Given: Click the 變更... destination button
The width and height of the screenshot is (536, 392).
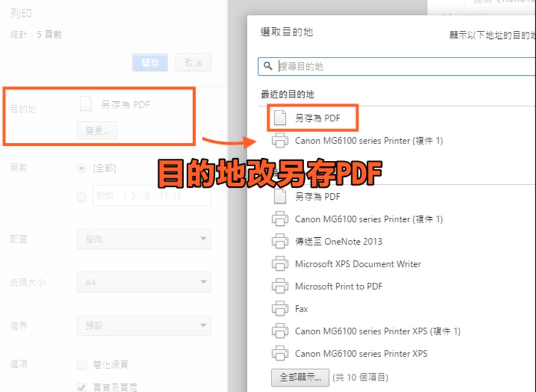Looking at the screenshot, I should (x=97, y=131).
